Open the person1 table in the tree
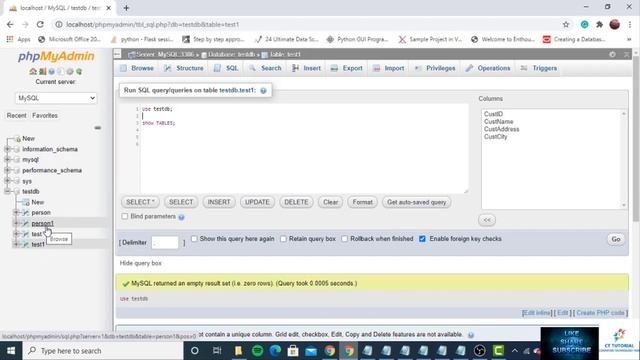Screen dimensions: 640x360 pyautogui.click(x=42, y=223)
